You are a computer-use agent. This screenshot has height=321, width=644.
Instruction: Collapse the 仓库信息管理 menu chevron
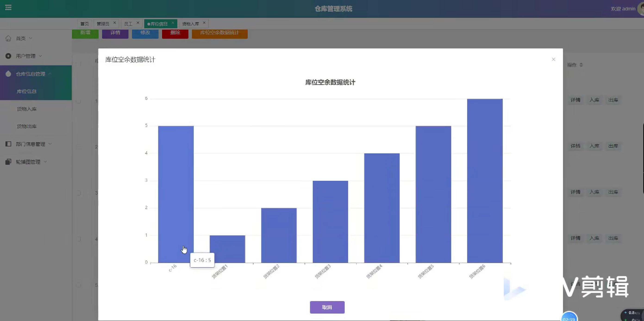(x=50, y=74)
